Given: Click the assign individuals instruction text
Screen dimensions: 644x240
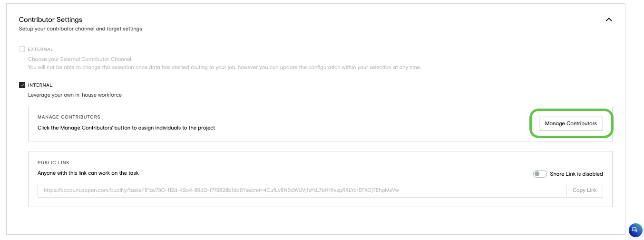Looking at the screenshot, I should (x=126, y=128).
